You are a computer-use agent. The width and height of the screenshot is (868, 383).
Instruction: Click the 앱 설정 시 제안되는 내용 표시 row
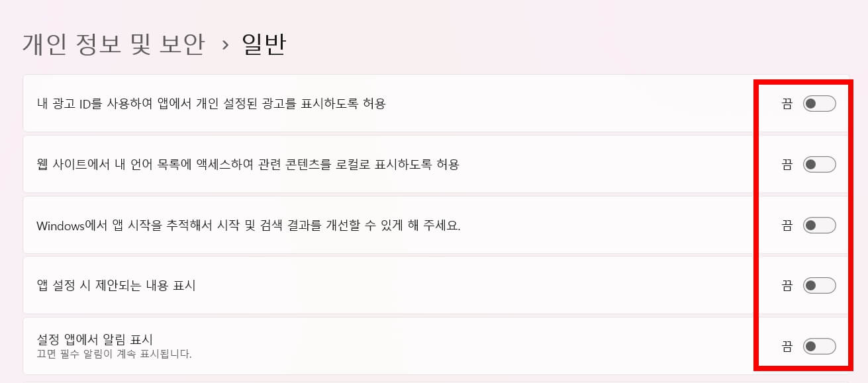click(x=397, y=286)
